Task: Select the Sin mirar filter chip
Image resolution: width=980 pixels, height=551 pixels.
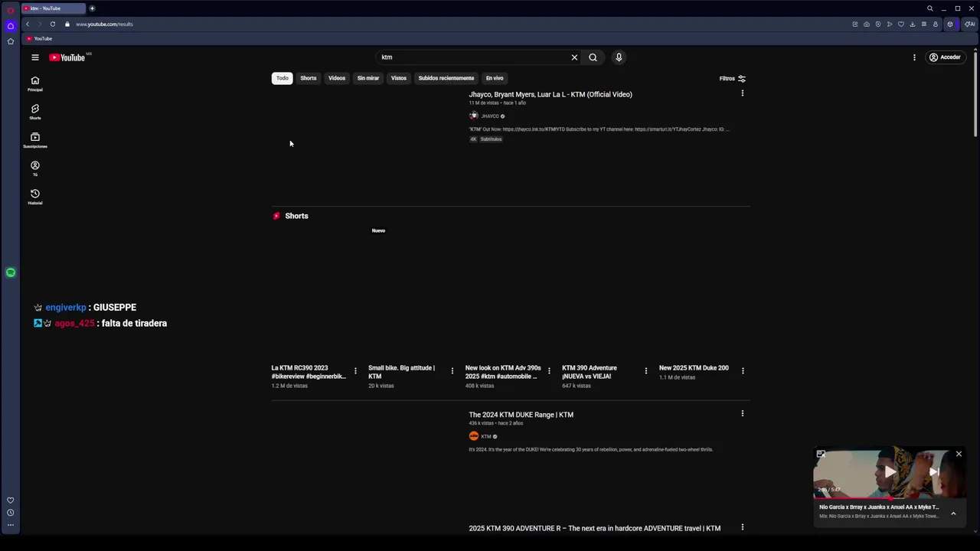Action: (x=368, y=78)
